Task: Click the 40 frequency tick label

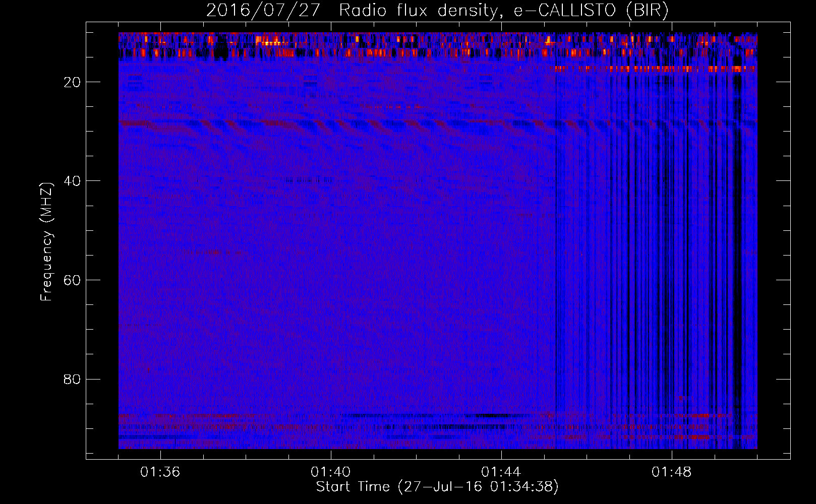Action: pyautogui.click(x=72, y=181)
